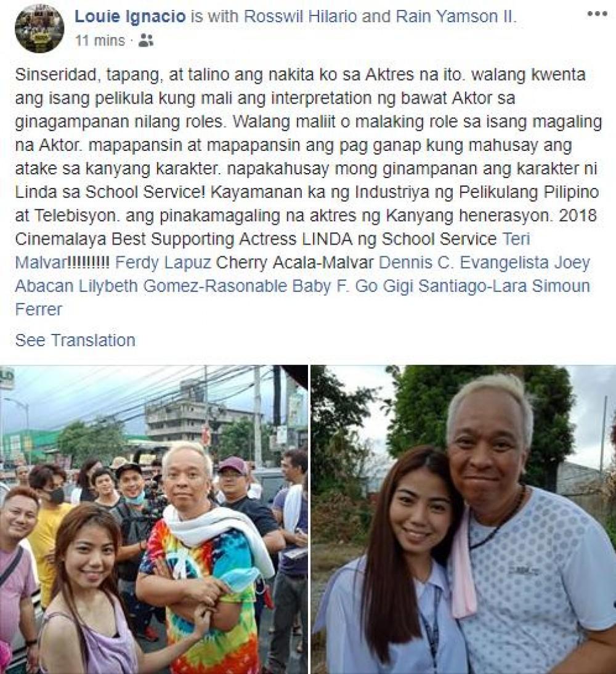
Task: Open Ferdy Lapuz's tagged profile link
Action: pyautogui.click(x=163, y=262)
